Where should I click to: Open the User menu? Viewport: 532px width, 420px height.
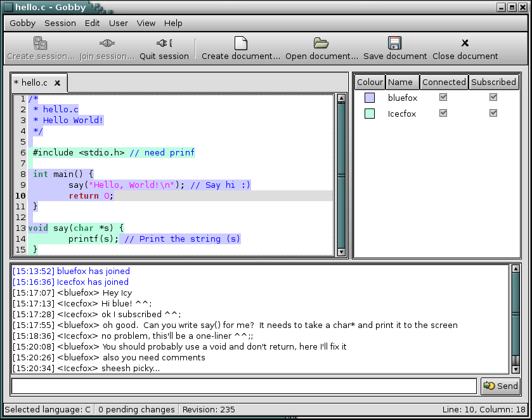point(119,23)
